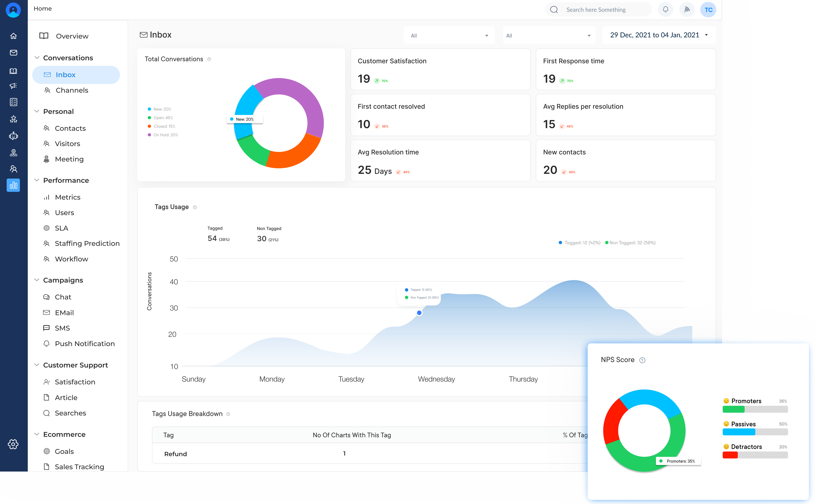Open the book icon in the dark sidebar
Viewport: 815px width, 504px height.
coord(13,71)
